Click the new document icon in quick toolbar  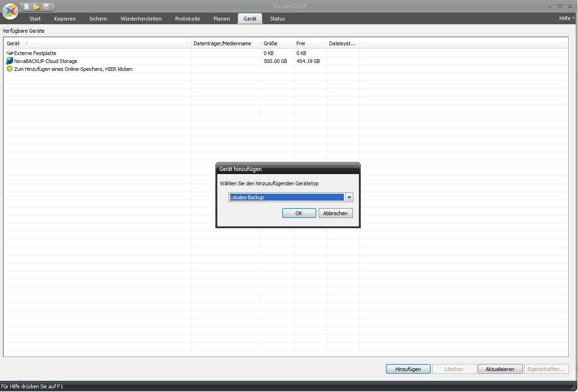[28, 7]
